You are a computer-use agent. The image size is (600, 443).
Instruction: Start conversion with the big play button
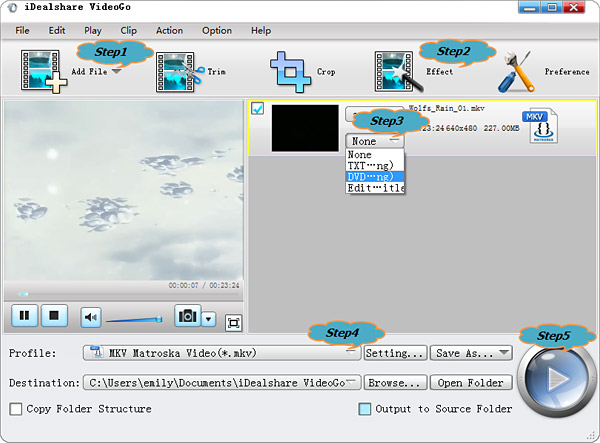pyautogui.click(x=557, y=379)
